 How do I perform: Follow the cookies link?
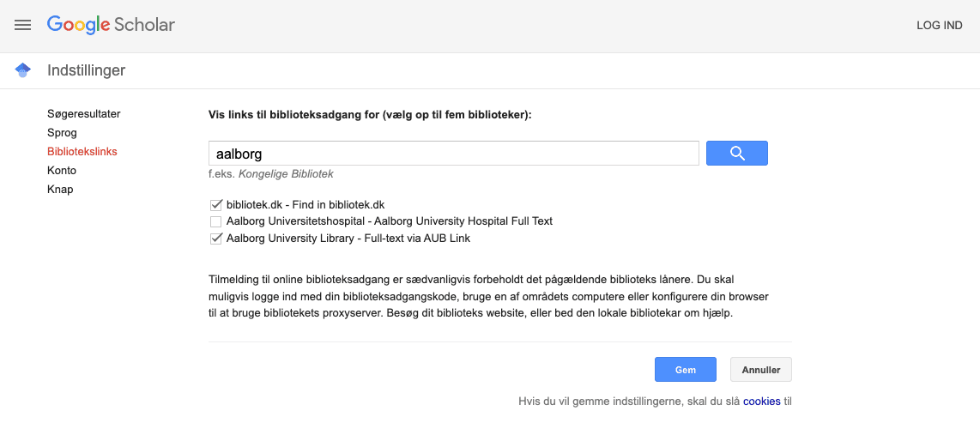[761, 402]
